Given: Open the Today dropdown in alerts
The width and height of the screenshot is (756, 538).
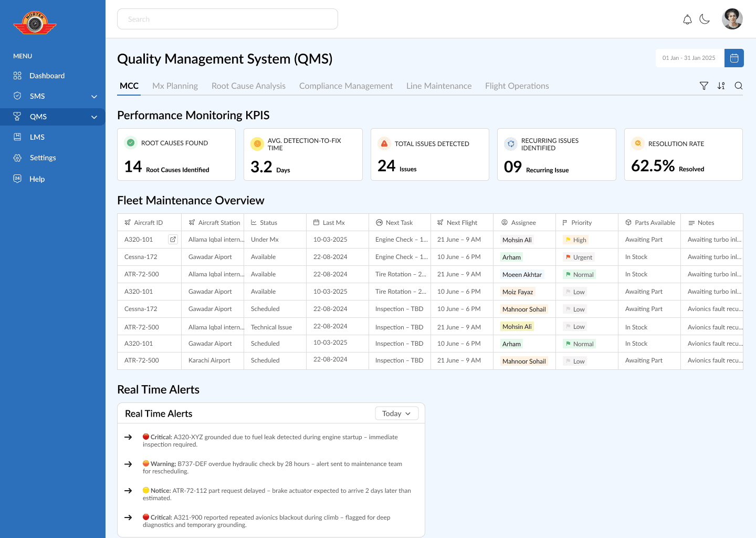Looking at the screenshot, I should [397, 413].
